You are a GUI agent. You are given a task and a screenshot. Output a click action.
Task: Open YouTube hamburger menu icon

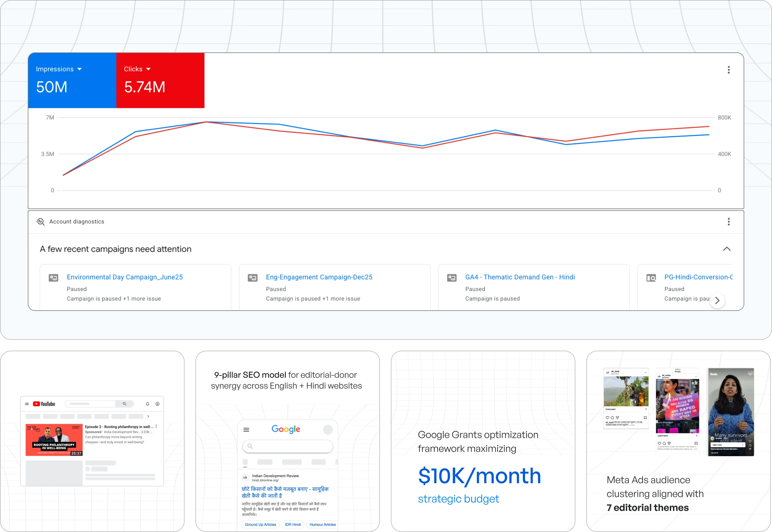pyautogui.click(x=27, y=404)
